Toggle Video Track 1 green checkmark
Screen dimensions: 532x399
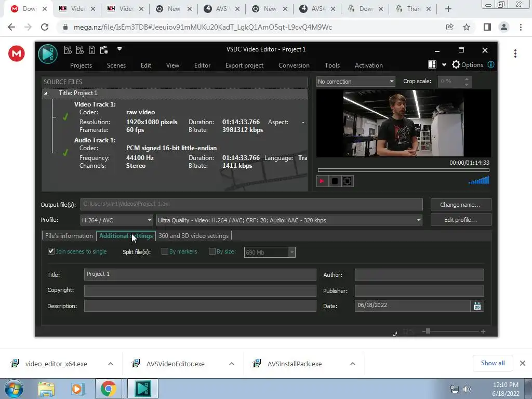(65, 117)
